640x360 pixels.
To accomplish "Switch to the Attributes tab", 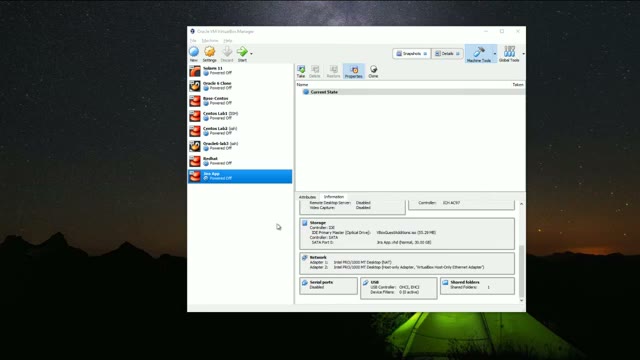I will (307, 197).
